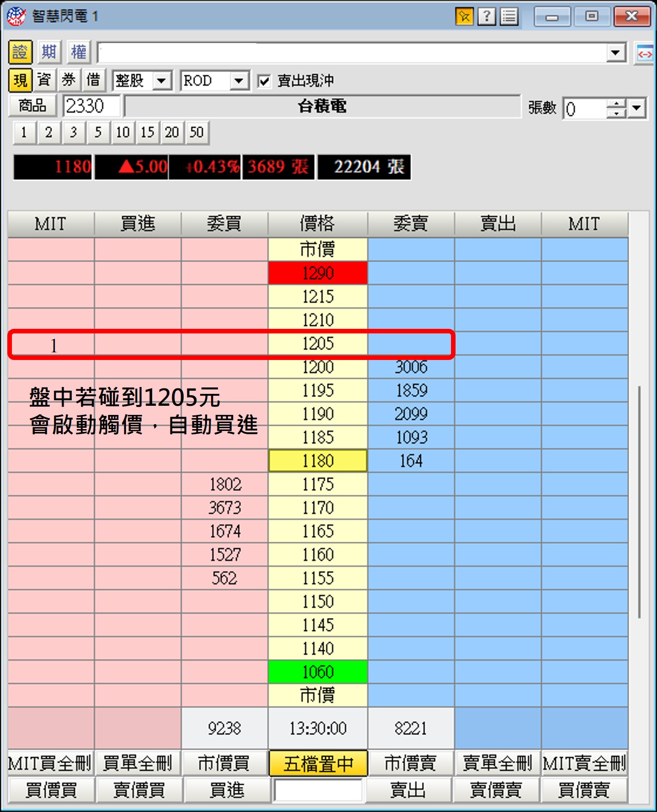Click the pin window icon in title bar

click(x=464, y=17)
